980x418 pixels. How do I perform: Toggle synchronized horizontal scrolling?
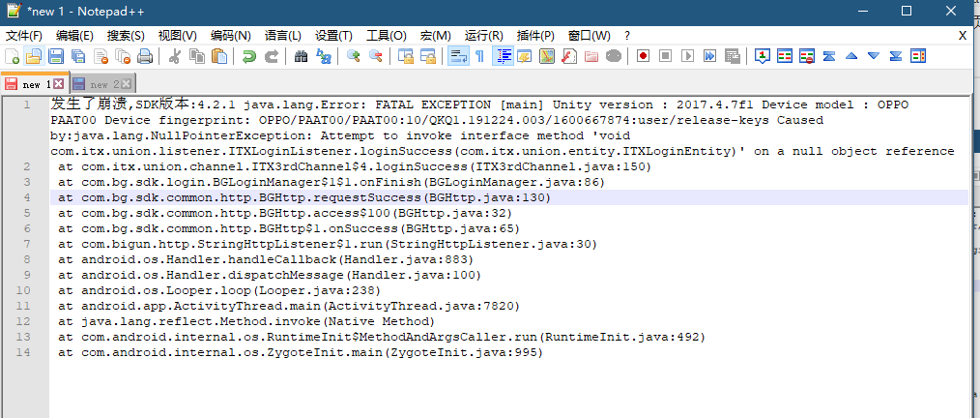(427, 56)
